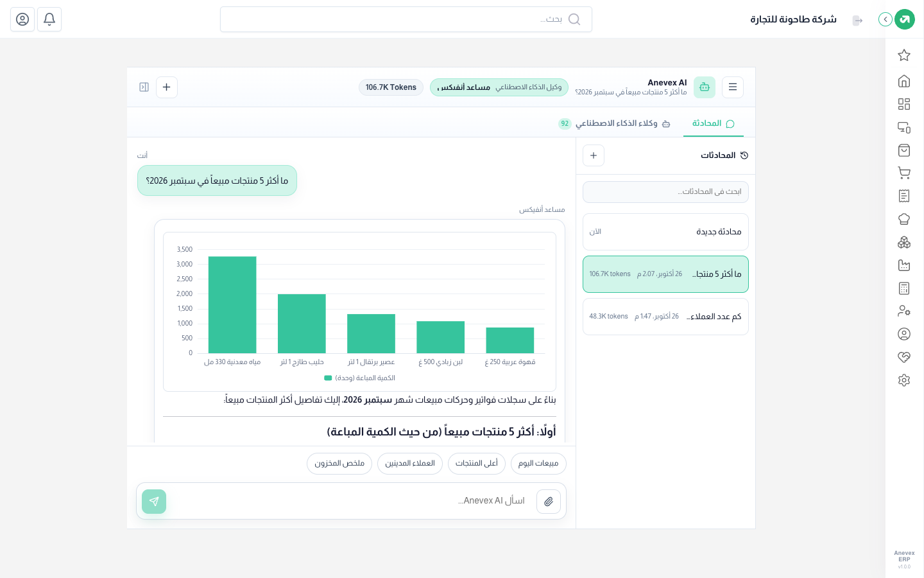Open the receipt invoices icon in sidebar
Image resolution: width=924 pixels, height=578 pixels.
coord(904,196)
